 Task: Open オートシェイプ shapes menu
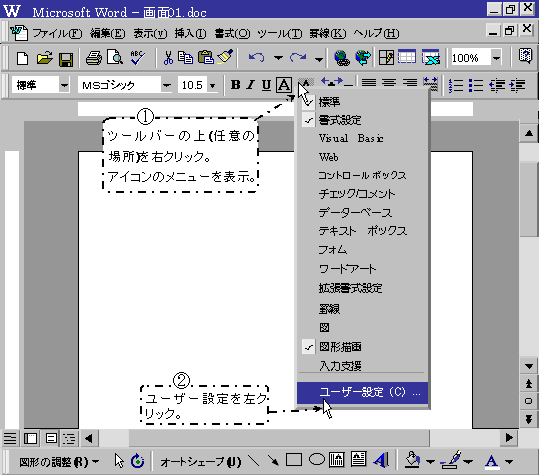200,461
